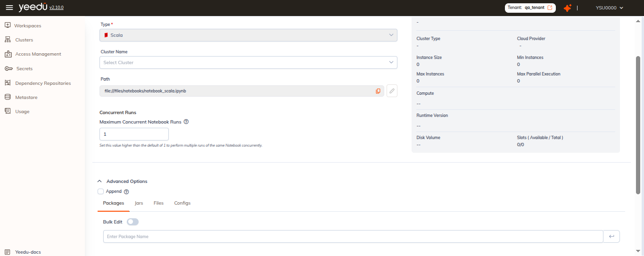Edit the notebook path with pencil icon
The height and width of the screenshot is (256, 644).
(x=392, y=91)
